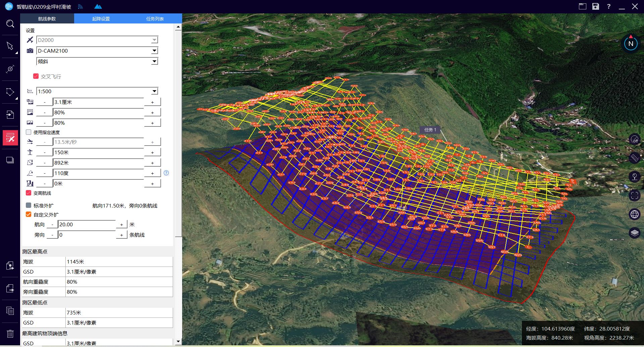Click the trash delete icon in sidebar
The width and height of the screenshot is (644, 347).
coord(10,334)
